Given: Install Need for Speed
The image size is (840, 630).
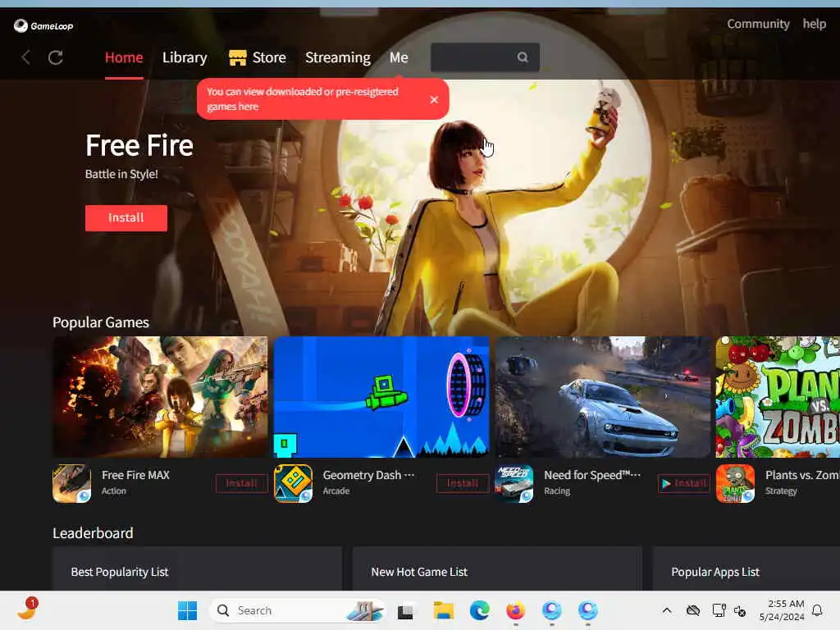Looking at the screenshot, I should (x=683, y=483).
